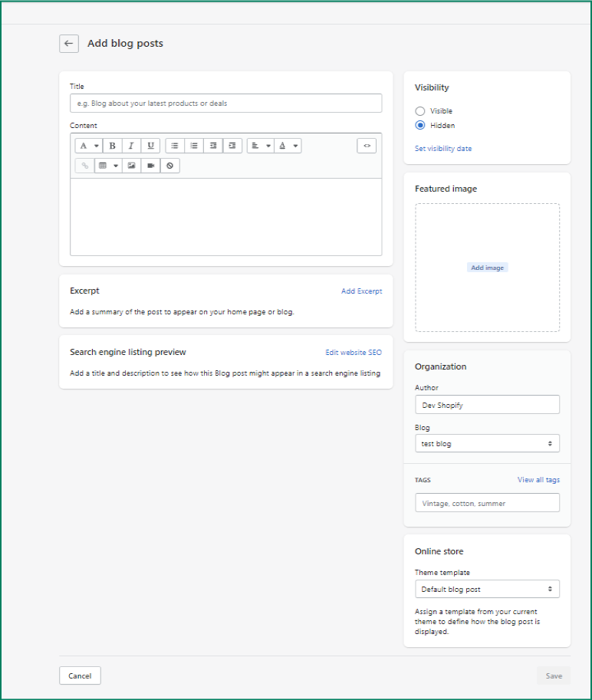This screenshot has height=700, width=592.
Task: Open the Theme template dropdown
Action: click(x=487, y=589)
